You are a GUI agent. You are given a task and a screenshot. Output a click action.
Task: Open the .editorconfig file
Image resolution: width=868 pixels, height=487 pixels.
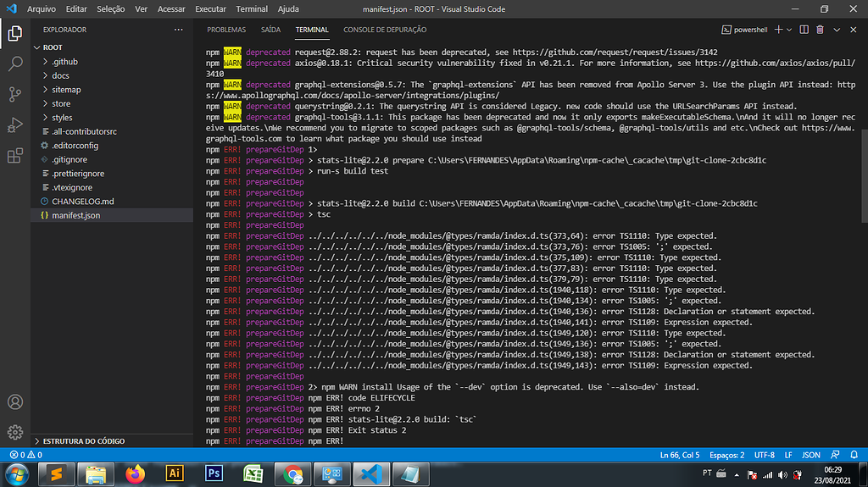(x=112, y=146)
